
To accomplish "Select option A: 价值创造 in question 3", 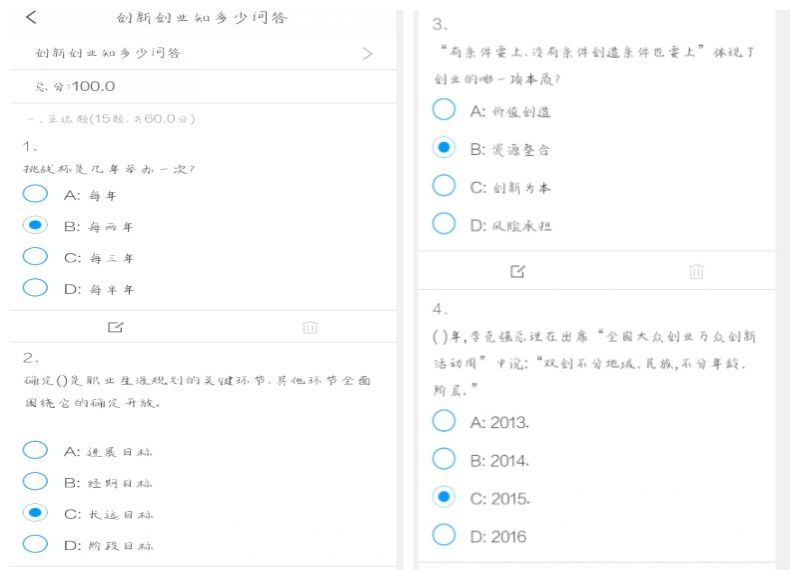I will [444, 110].
